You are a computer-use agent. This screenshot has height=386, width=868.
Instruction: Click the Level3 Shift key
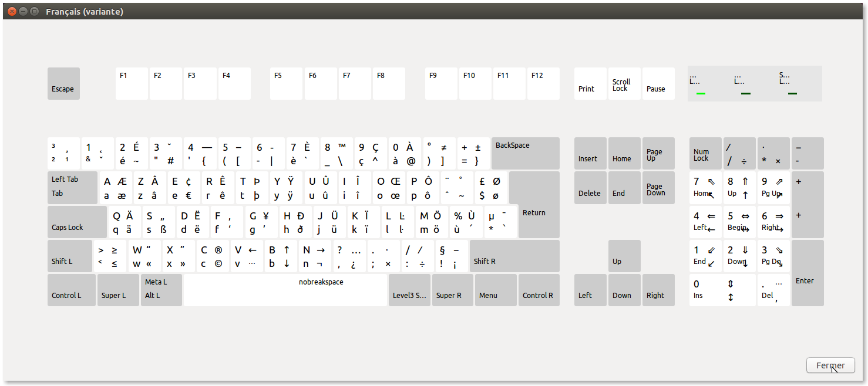(409, 290)
